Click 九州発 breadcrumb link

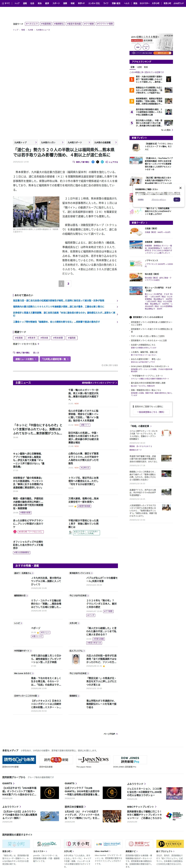[30, 30]
